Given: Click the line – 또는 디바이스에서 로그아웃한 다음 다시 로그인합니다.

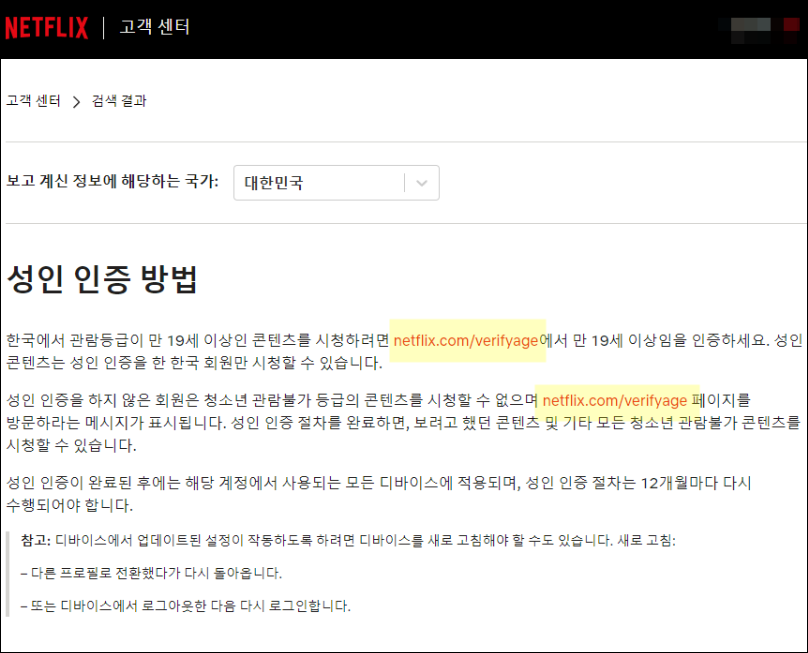Looking at the screenshot, I should click(x=186, y=606).
